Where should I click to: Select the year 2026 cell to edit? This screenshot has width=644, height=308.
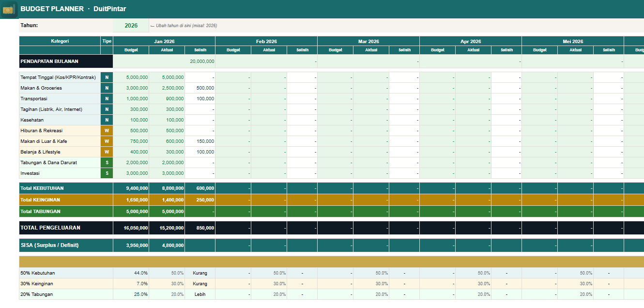(x=130, y=25)
